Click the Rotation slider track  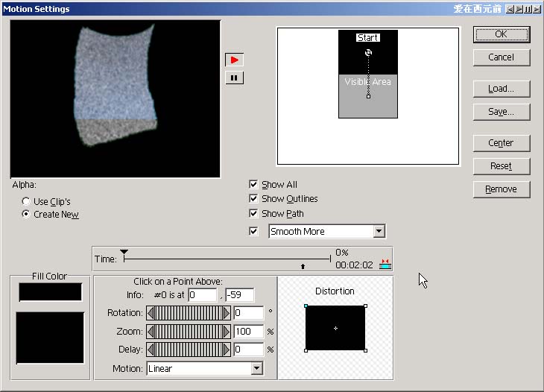[189, 313]
